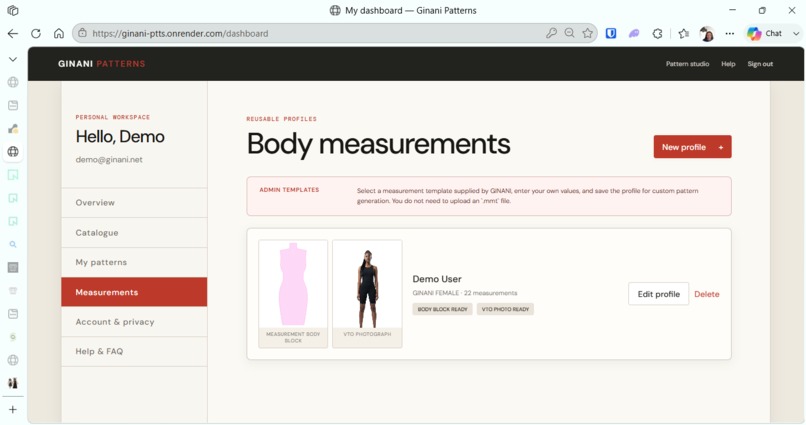Open the Help link in header
The width and height of the screenshot is (806, 425).
pos(728,64)
